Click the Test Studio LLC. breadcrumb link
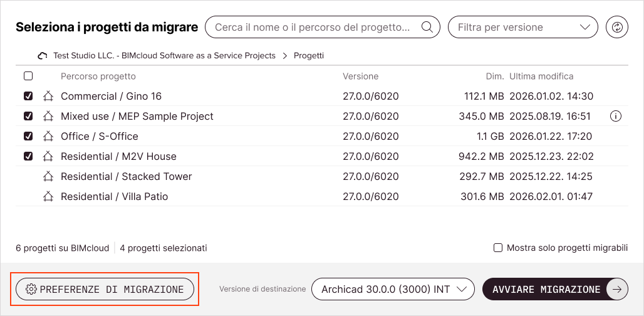The width and height of the screenshot is (644, 316). (164, 55)
